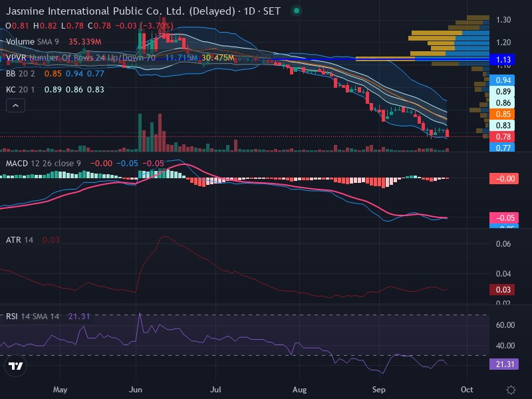532x399 pixels.
Task: Click the 0.94 Bollinger upper price label
Action: point(503,80)
